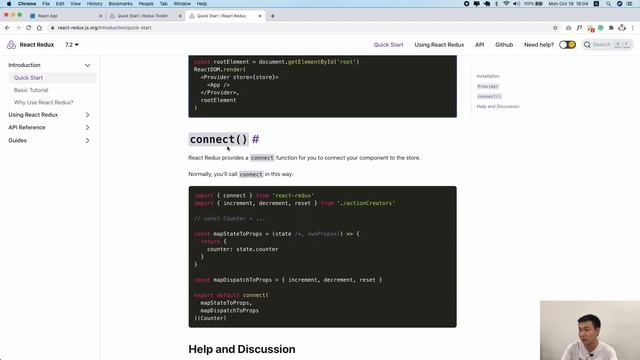Open Using React Redux in top navigation
This screenshot has height=360, width=640.
(439, 44)
